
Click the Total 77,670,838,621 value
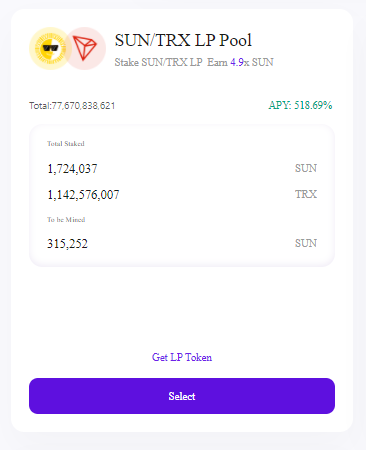[x=72, y=106]
